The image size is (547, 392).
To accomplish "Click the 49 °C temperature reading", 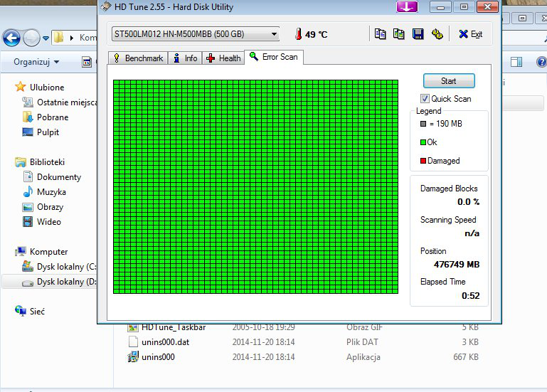I will tap(316, 35).
